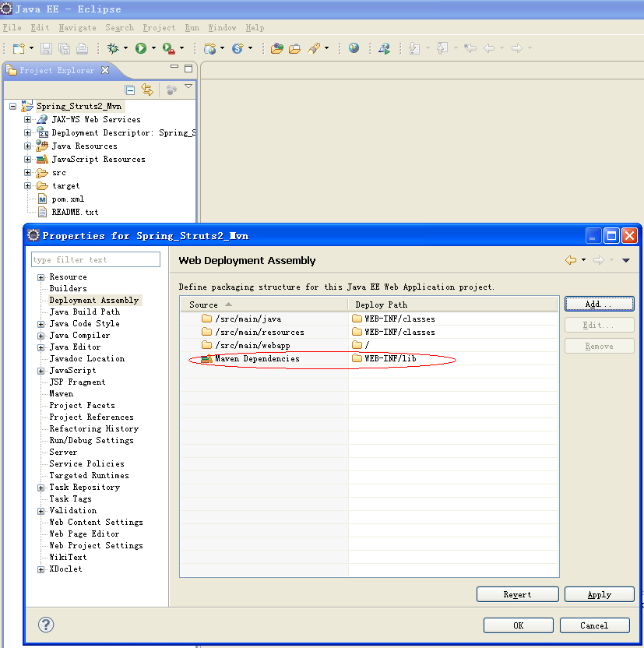Select Web Project Settings in properties tree

tap(97, 545)
